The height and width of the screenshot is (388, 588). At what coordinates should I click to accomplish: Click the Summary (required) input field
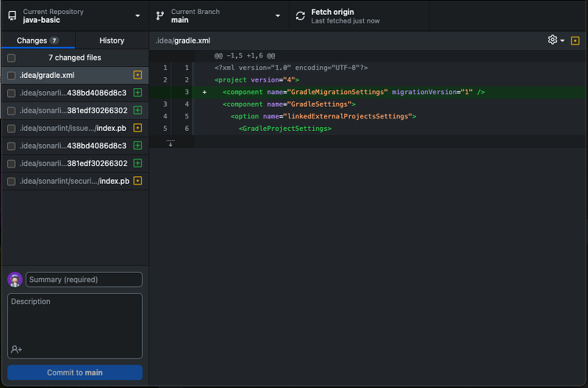pos(84,280)
